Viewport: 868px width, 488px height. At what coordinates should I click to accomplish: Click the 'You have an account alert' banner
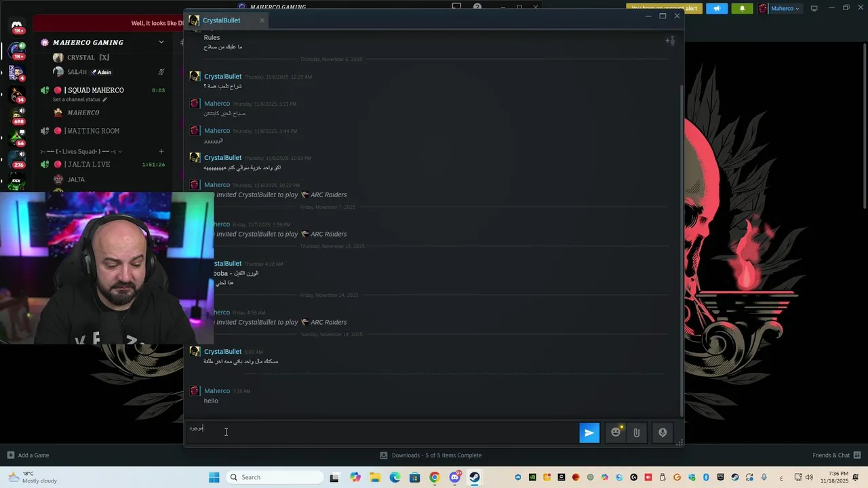coord(665,8)
